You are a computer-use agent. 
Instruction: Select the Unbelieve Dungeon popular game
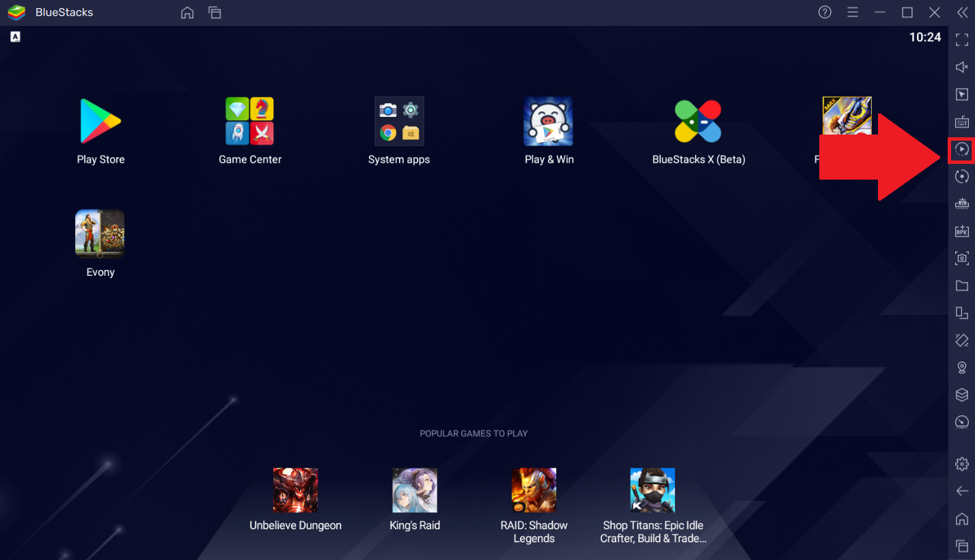tap(295, 490)
